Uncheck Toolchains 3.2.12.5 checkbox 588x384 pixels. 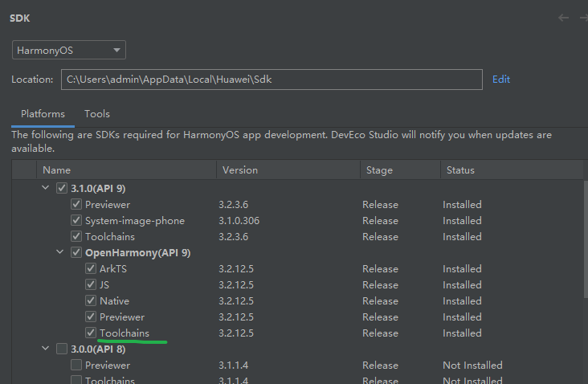click(91, 333)
